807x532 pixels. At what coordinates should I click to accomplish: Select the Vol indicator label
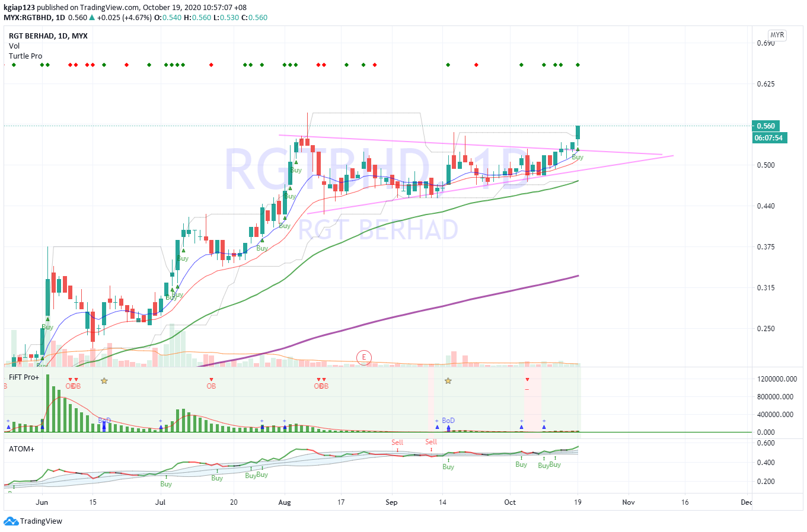point(14,46)
